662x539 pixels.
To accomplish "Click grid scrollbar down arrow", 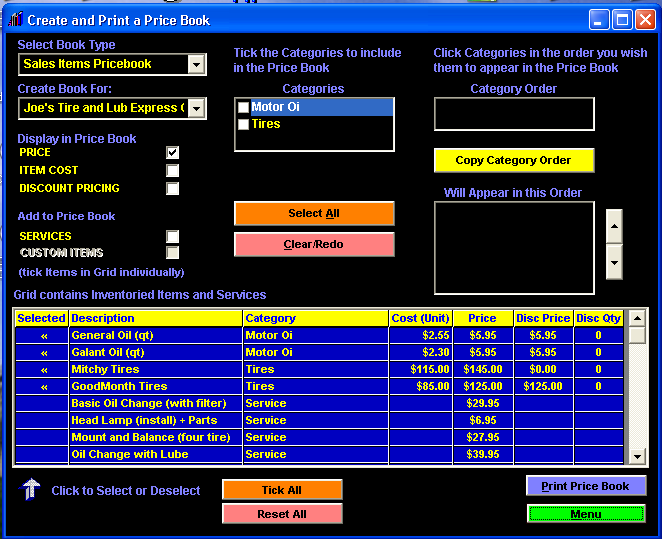I will pos(637,456).
